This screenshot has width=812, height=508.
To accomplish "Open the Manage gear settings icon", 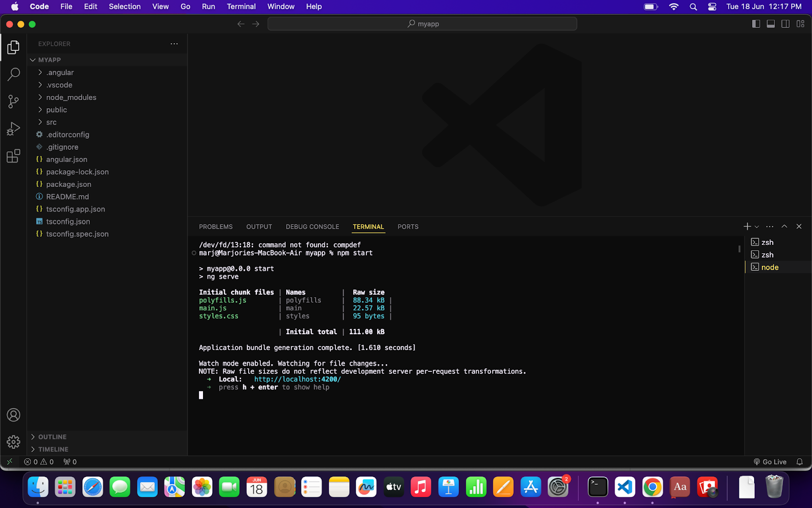I will click(x=14, y=442).
